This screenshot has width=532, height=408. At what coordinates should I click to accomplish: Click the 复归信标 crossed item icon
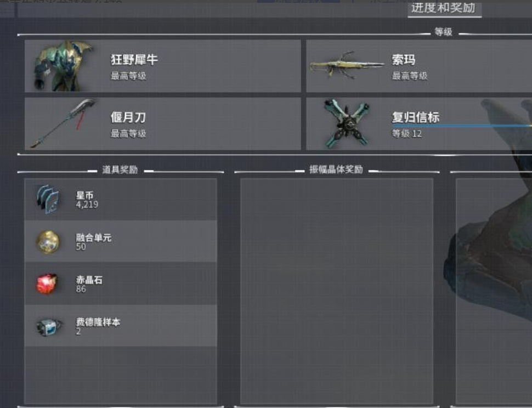click(x=347, y=123)
